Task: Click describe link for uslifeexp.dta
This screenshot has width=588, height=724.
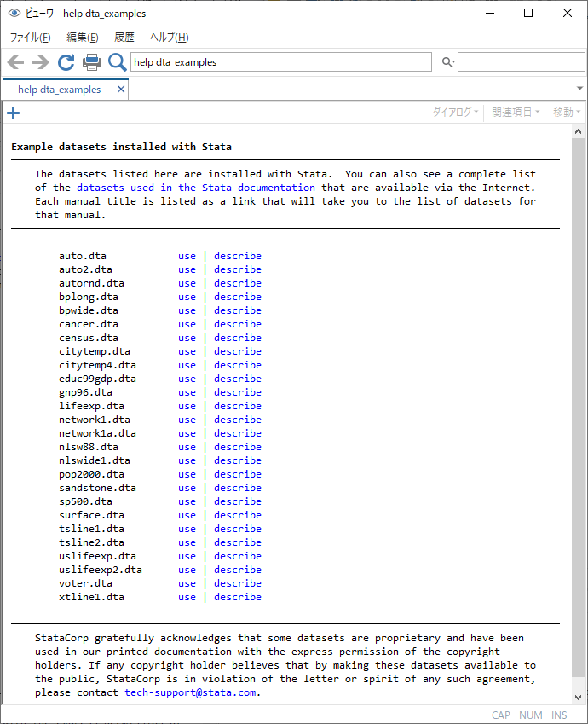Action: (238, 555)
